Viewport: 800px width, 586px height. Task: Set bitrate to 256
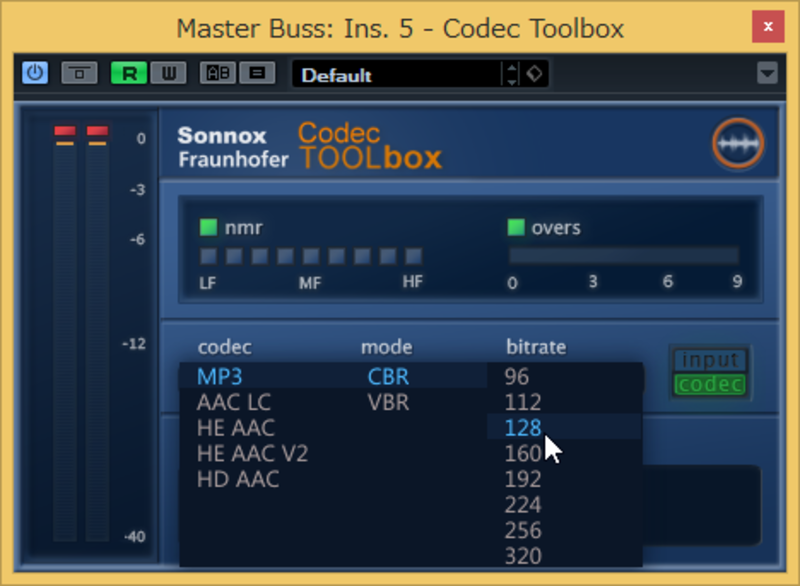[x=522, y=530]
